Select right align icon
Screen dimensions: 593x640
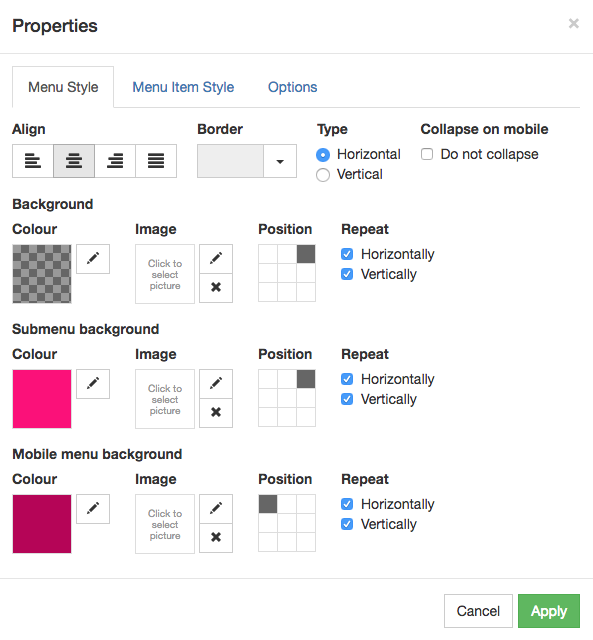(x=115, y=161)
